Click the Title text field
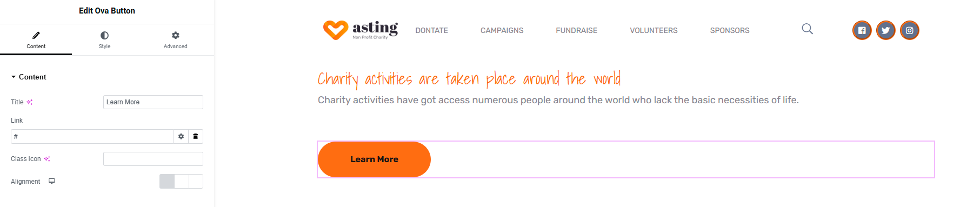980x207 pixels. pos(153,102)
